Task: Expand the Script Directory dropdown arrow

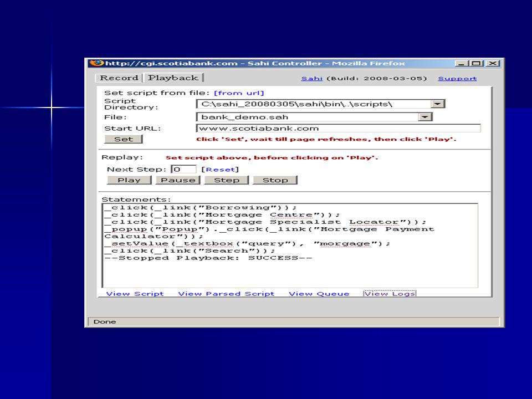Action: (x=438, y=104)
